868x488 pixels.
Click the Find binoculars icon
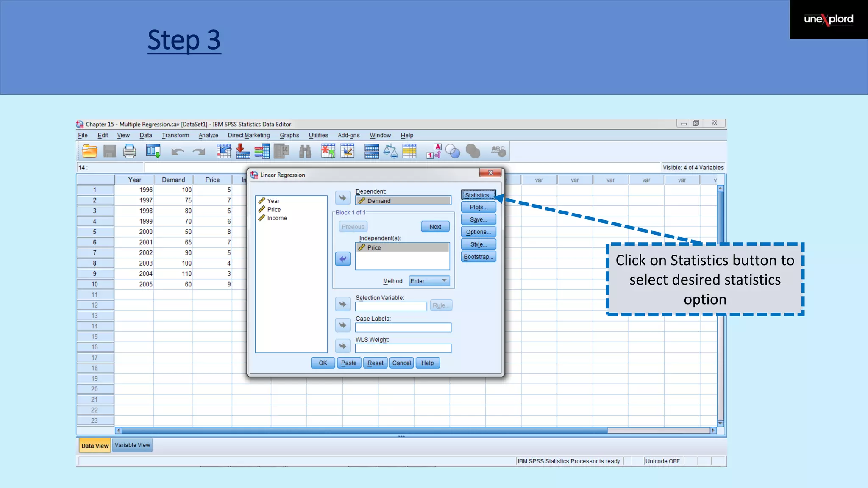pyautogui.click(x=305, y=151)
